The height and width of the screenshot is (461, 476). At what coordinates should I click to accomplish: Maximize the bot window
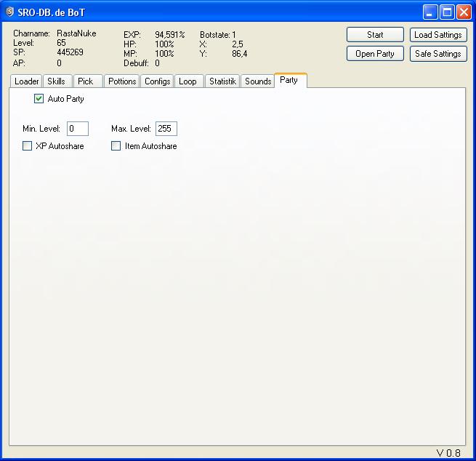447,12
